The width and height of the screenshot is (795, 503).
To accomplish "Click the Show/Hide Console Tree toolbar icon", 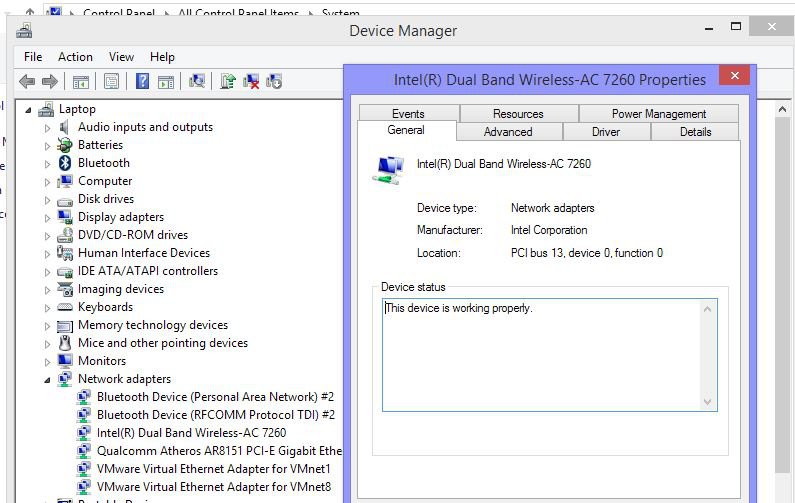I will [81, 81].
